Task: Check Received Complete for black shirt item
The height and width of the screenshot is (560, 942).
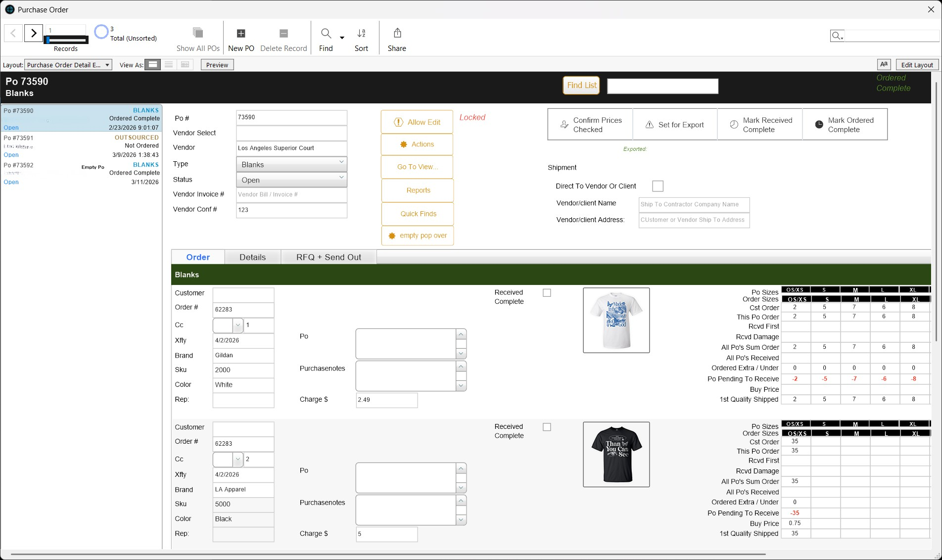Action: [x=547, y=427]
